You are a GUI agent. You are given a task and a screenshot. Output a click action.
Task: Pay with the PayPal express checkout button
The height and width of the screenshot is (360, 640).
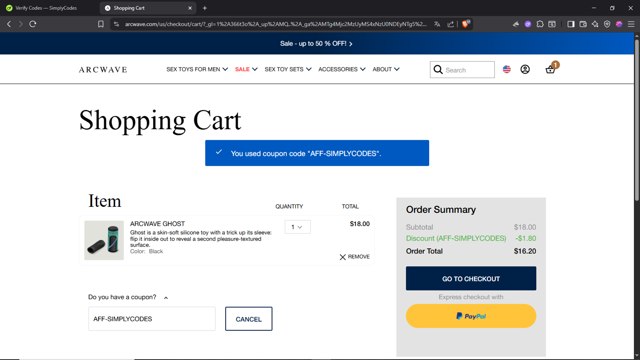471,316
